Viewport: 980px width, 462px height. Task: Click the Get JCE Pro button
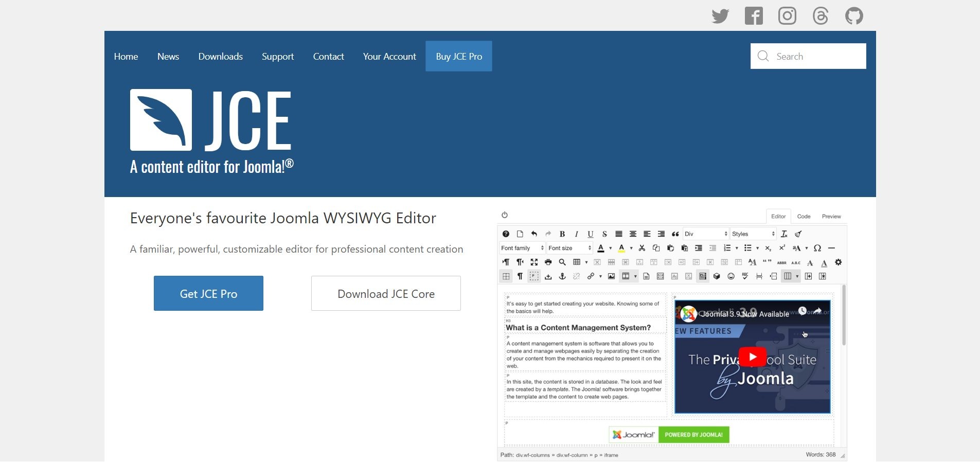tap(208, 294)
